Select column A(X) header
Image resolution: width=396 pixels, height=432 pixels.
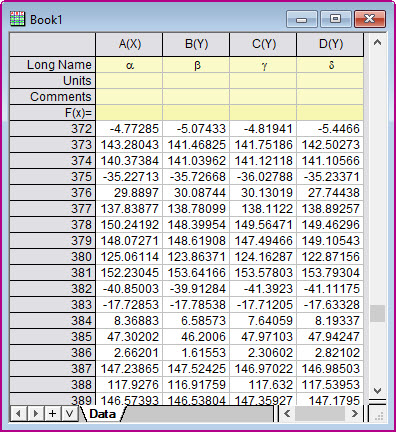[129, 44]
